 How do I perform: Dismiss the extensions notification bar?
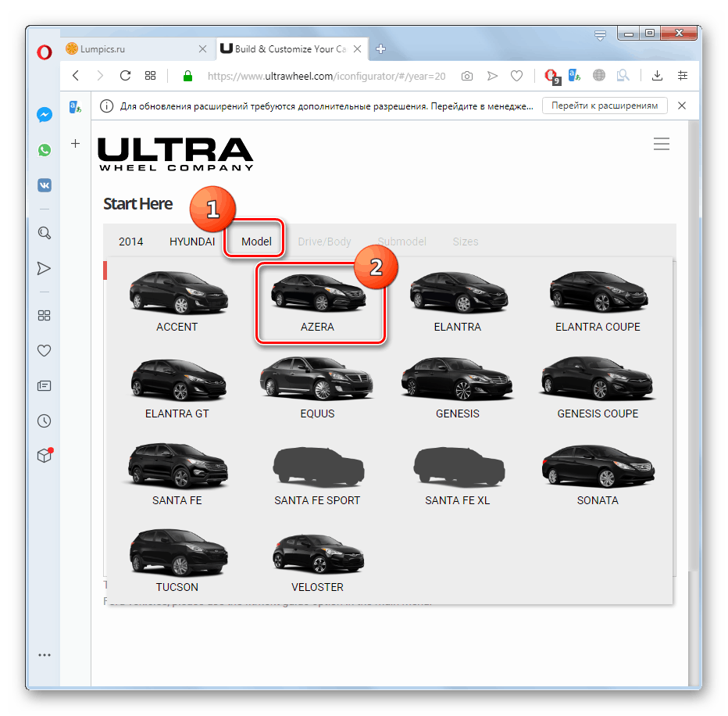[681, 106]
